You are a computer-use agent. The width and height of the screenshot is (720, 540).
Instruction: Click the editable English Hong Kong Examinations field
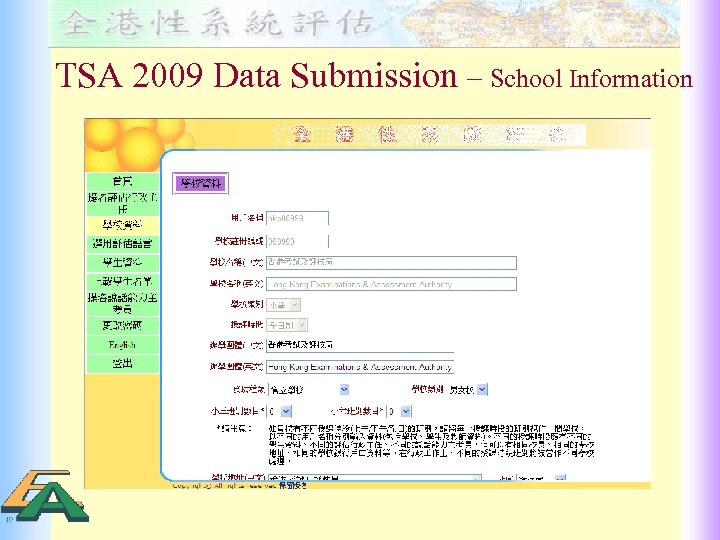click(x=360, y=367)
